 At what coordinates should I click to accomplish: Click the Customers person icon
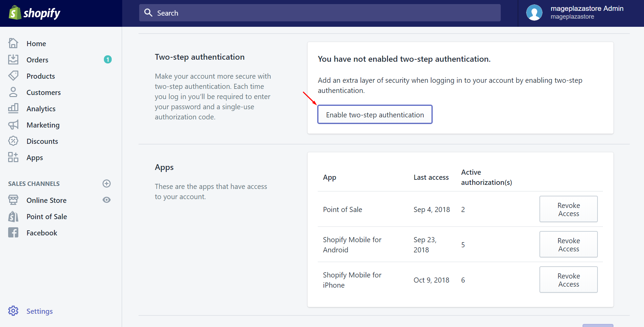[13, 92]
